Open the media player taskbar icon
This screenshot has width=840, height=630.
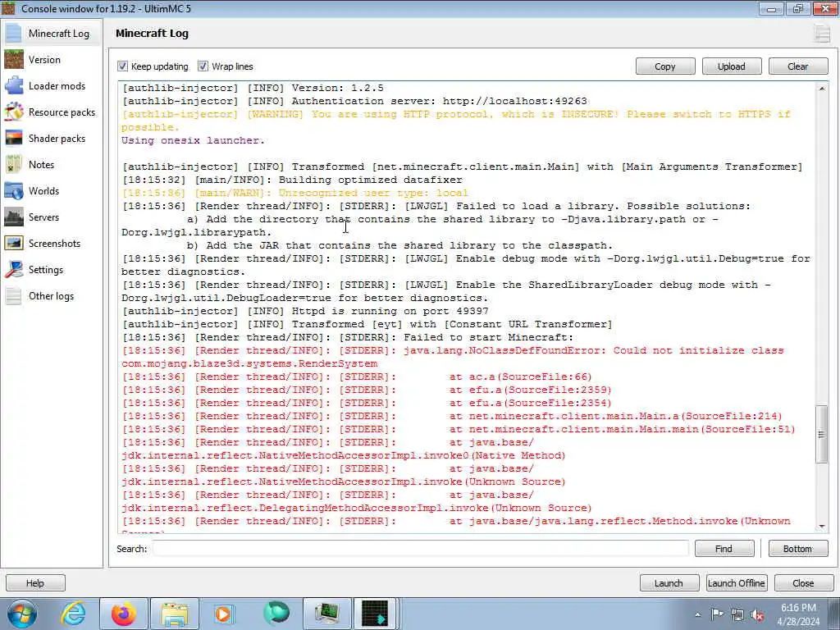pyautogui.click(x=224, y=614)
